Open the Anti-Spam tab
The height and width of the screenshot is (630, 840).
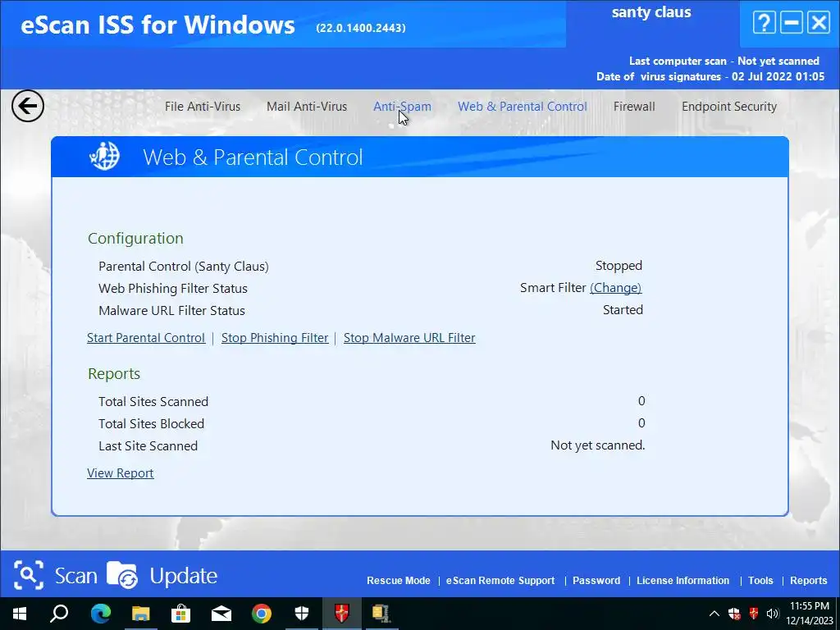tap(402, 107)
